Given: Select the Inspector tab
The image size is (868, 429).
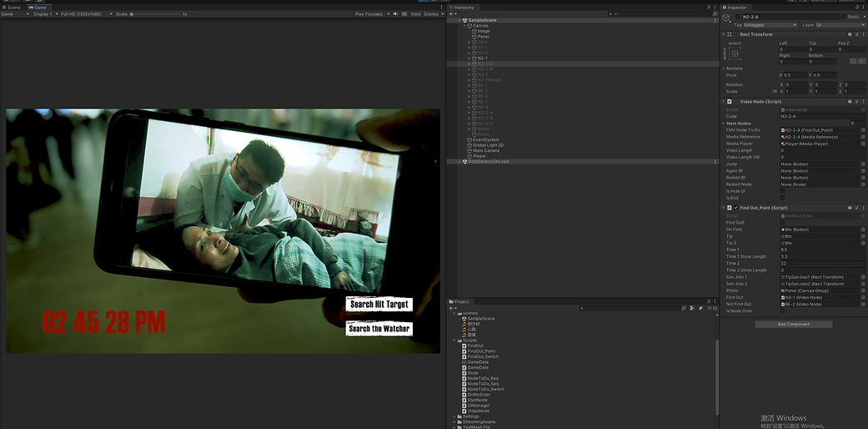Looking at the screenshot, I should (734, 8).
